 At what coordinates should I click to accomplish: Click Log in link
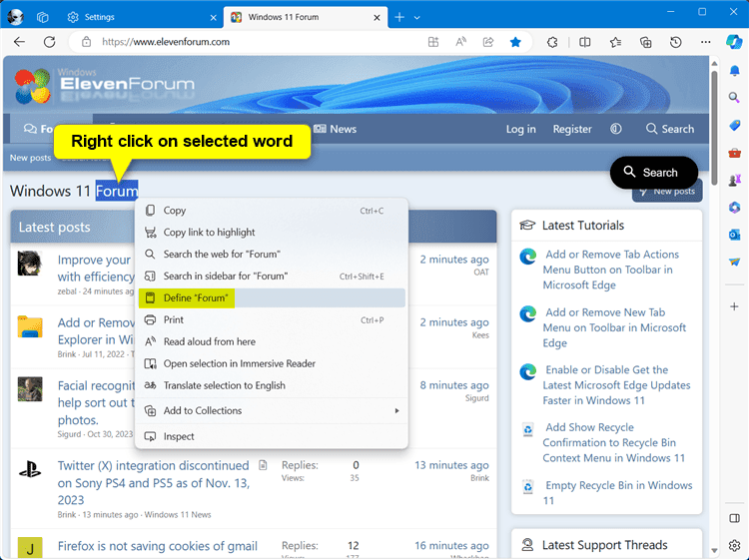[520, 129]
